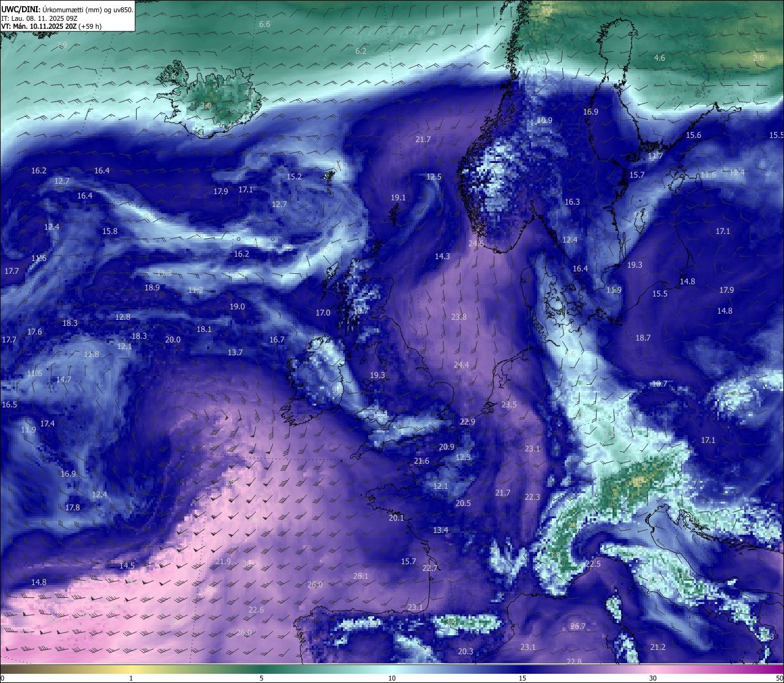The image size is (784, 683).
Task: Click the map value 2.6
Action: [x=758, y=58]
